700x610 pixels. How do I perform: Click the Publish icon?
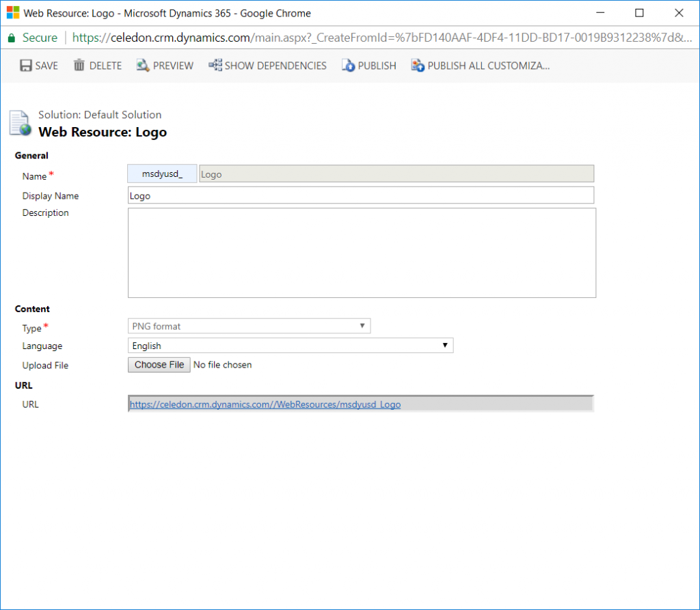348,66
